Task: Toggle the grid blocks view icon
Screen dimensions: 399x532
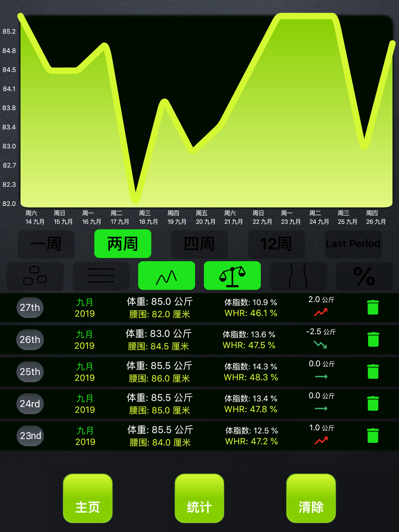Action: (x=35, y=276)
